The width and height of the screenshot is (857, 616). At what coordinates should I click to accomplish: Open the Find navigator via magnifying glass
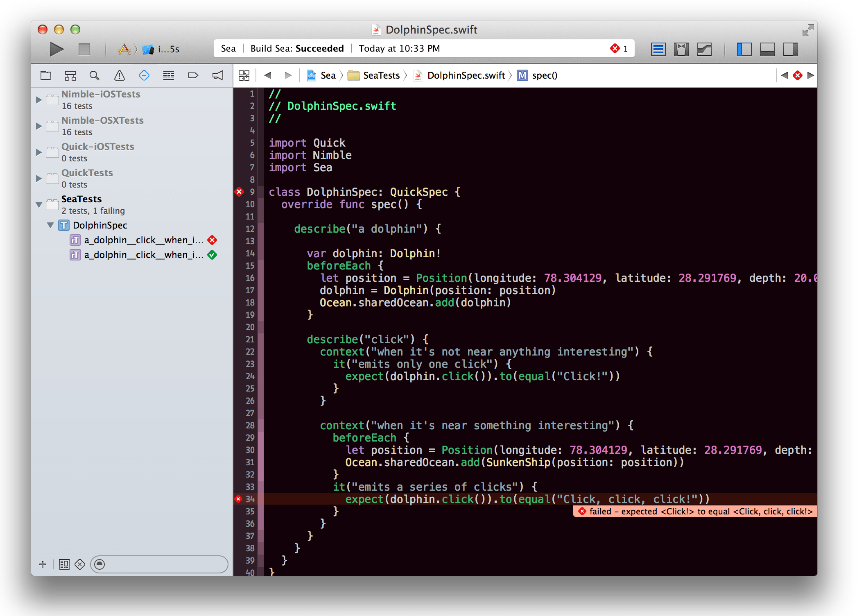[95, 75]
